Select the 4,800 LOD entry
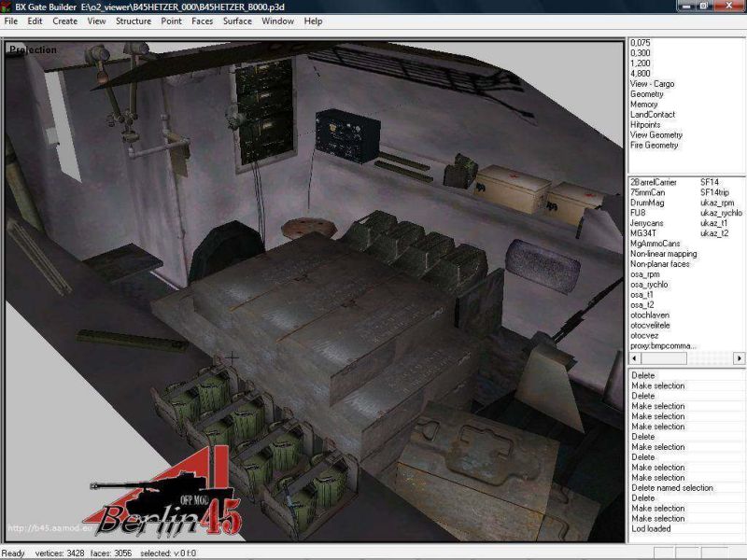 click(641, 74)
